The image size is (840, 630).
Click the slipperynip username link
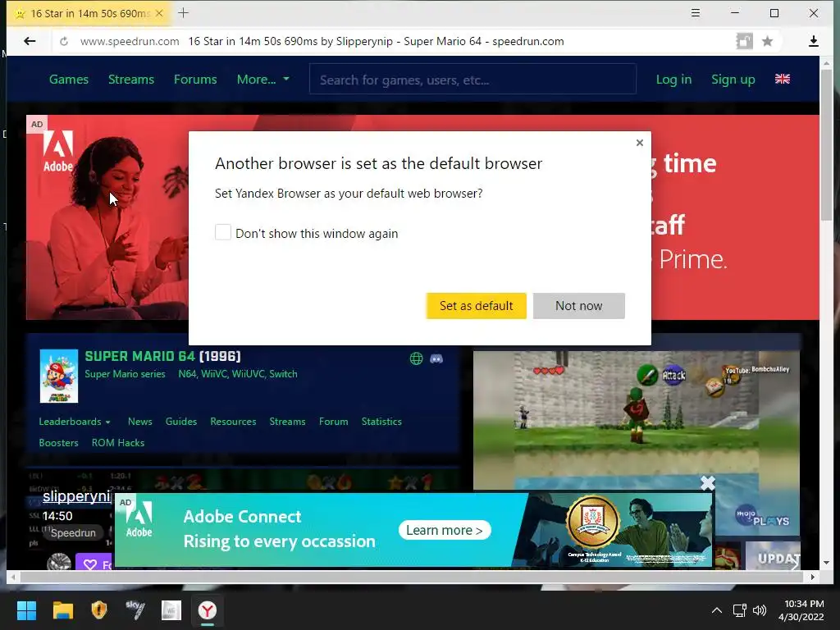(76, 496)
